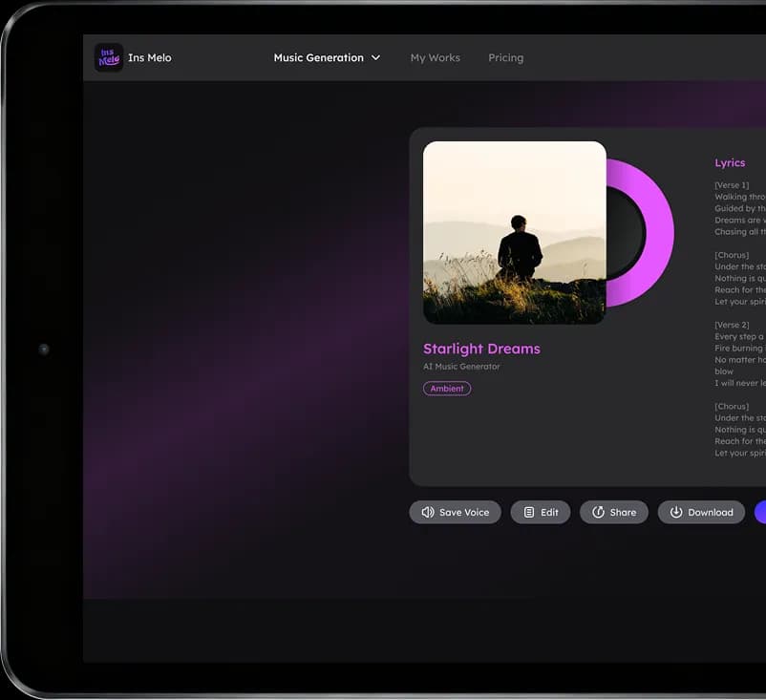The height and width of the screenshot is (700, 766).
Task: Click the AI Music Generator subtitle
Action: pos(462,367)
